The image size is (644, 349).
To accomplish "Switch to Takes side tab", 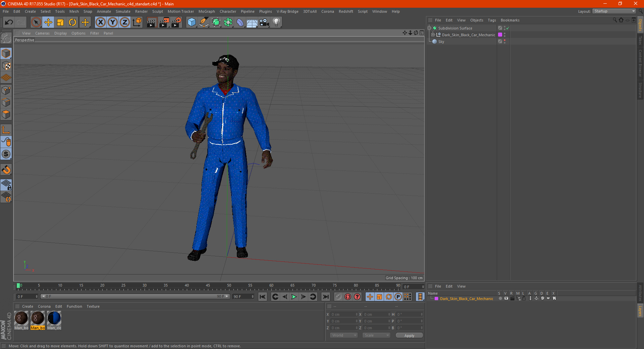I will pos(640,41).
